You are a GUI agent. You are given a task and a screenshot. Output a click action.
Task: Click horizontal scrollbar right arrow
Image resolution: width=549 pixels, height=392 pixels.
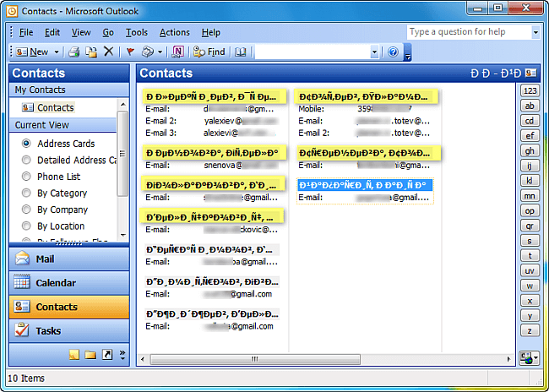click(508, 359)
